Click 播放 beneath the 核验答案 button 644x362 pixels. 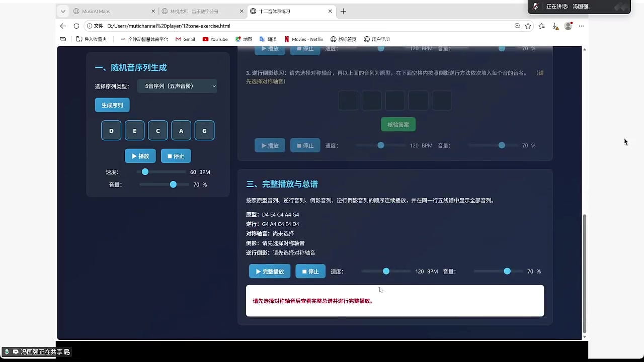270,145
